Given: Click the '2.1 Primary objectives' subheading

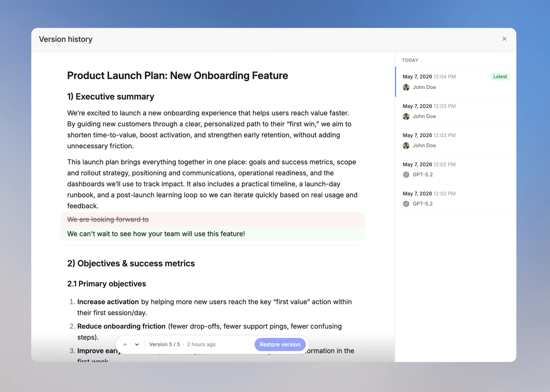Looking at the screenshot, I should [x=106, y=284].
